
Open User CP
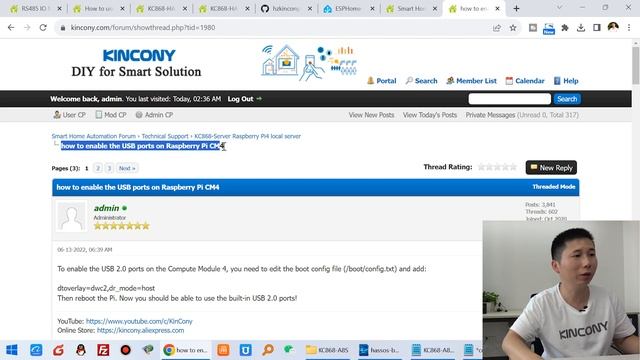[x=69, y=115]
